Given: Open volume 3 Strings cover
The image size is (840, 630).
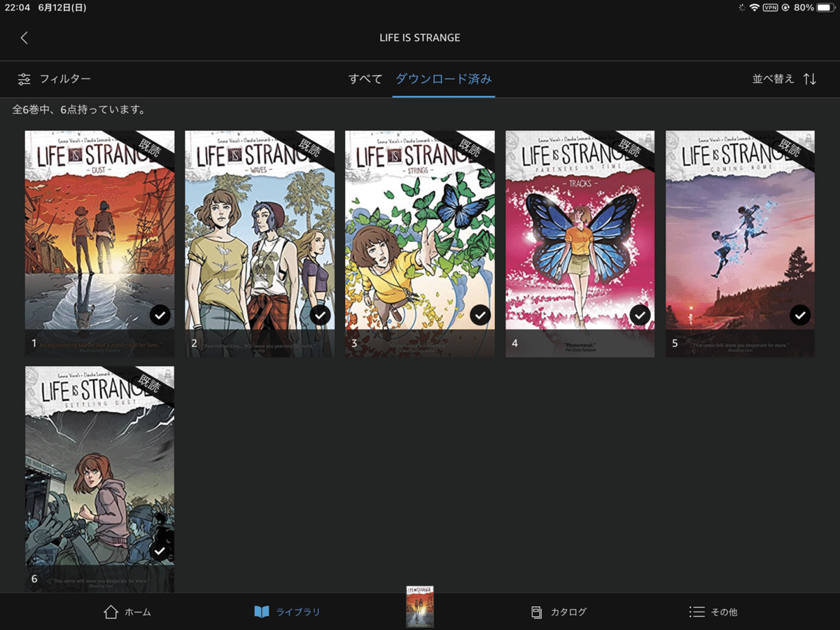Looking at the screenshot, I should (x=420, y=244).
